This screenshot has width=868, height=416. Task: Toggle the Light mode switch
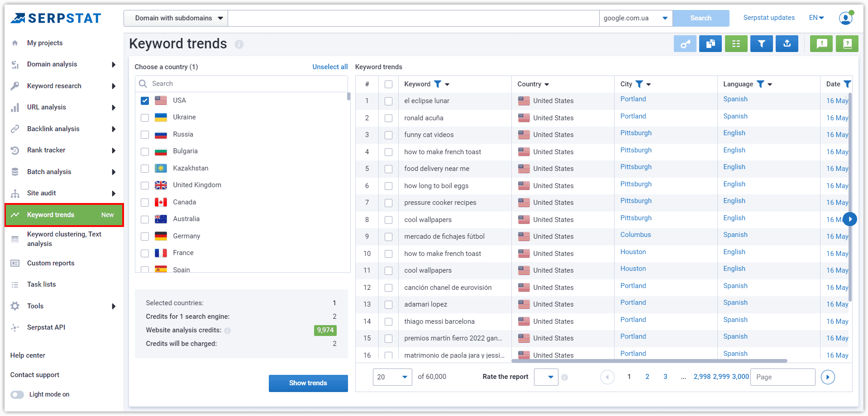coord(17,395)
